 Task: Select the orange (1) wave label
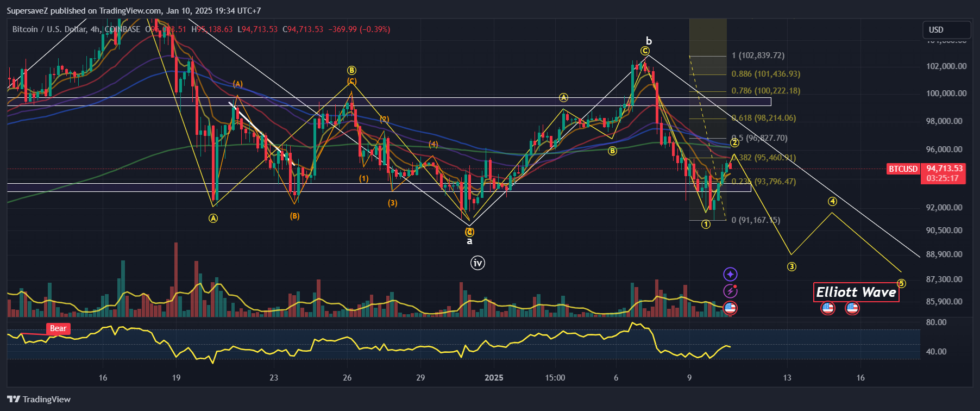363,178
